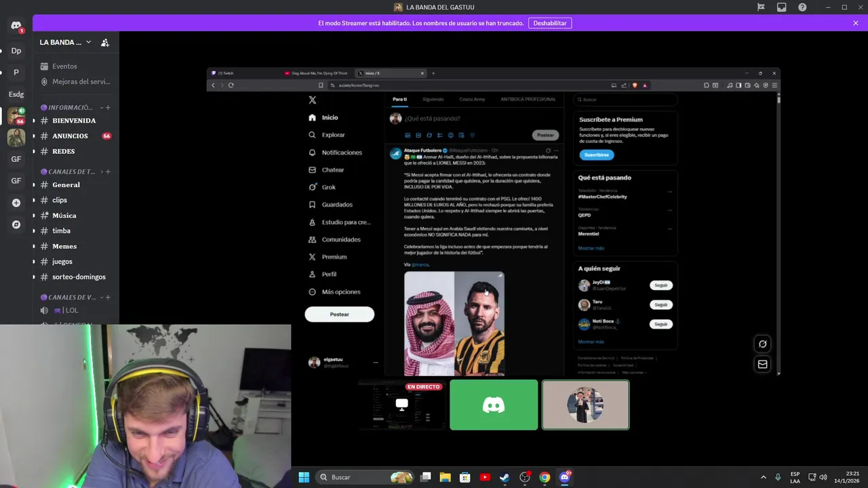The height and width of the screenshot is (488, 868).
Task: Open the Steam taskbar icon
Action: (505, 477)
